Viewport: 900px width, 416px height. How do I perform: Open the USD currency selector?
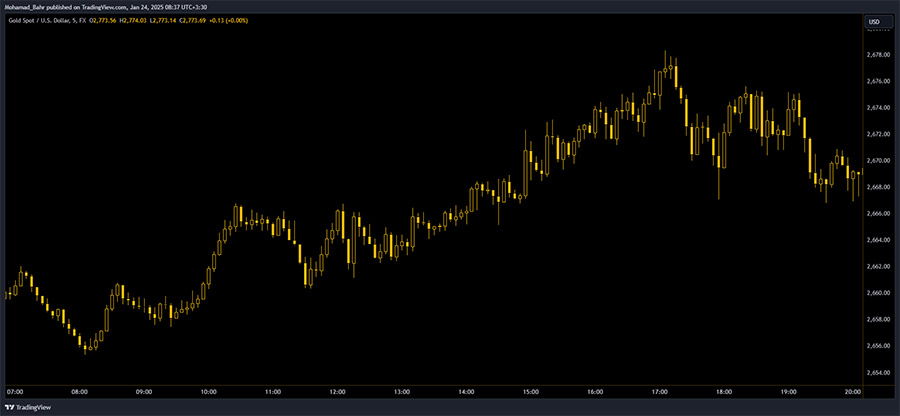pos(873,21)
